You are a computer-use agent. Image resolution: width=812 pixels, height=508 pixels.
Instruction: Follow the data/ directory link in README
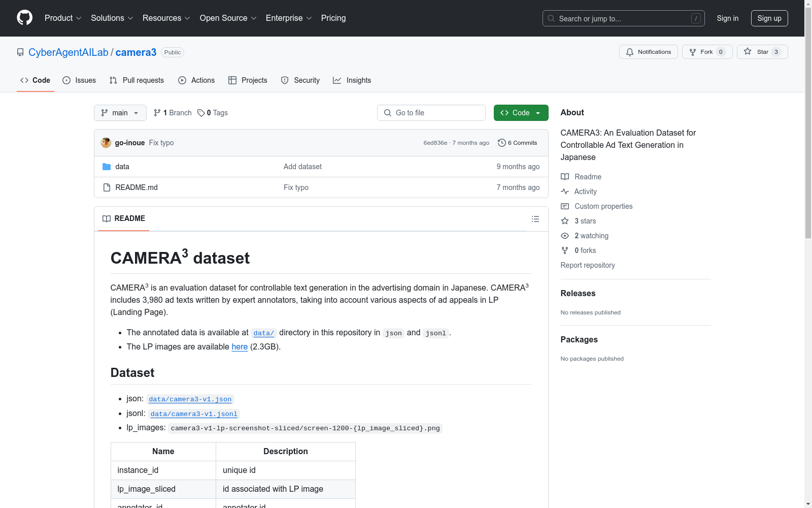tap(263, 333)
